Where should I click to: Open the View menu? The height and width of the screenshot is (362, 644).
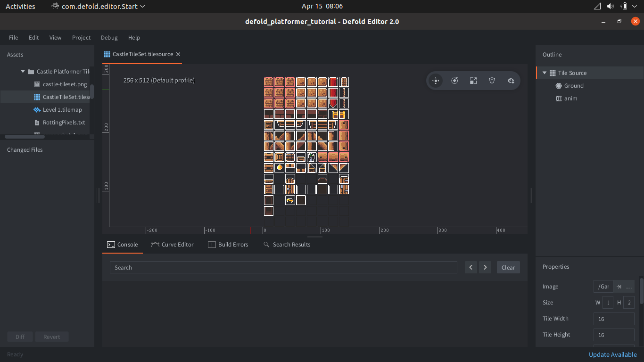coord(56,38)
